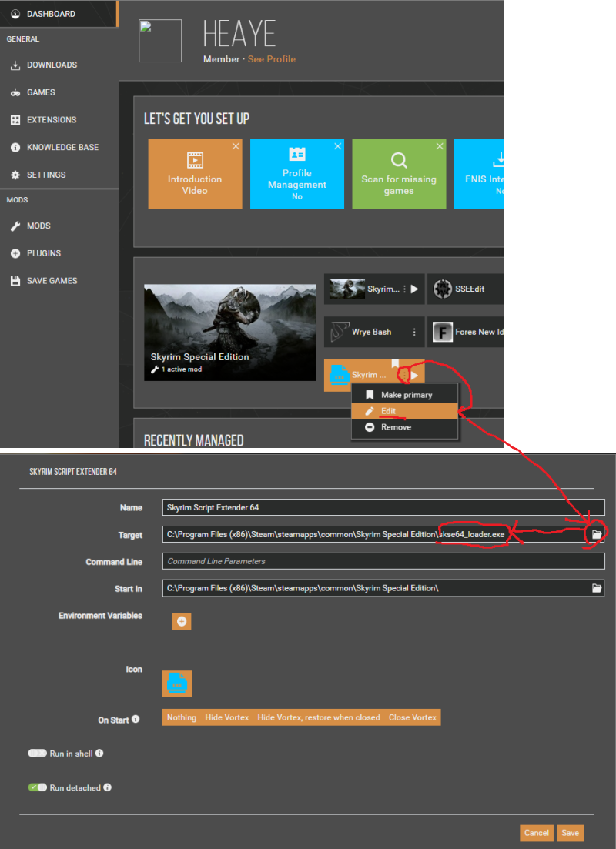The height and width of the screenshot is (849, 616).
Task: Click the Save button
Action: (570, 833)
